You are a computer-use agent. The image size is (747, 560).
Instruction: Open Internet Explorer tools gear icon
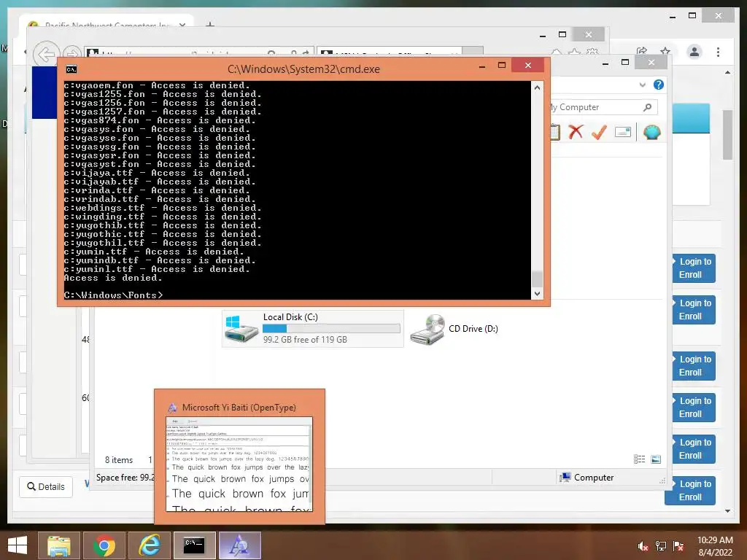click(x=592, y=52)
